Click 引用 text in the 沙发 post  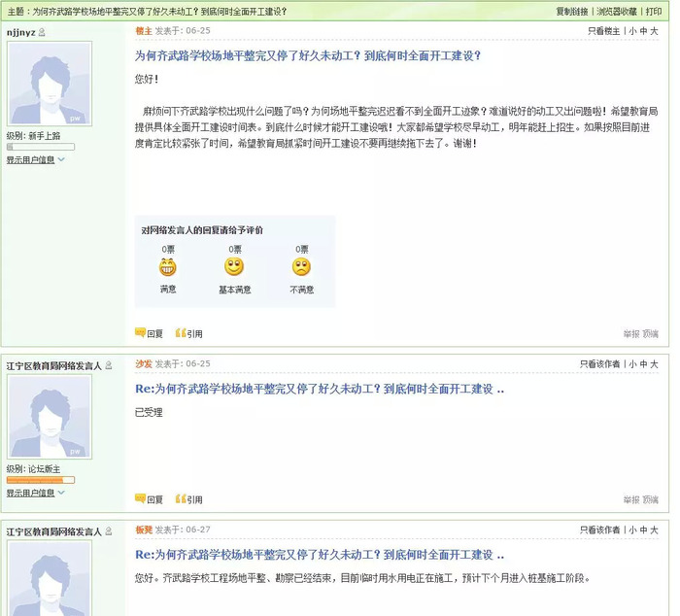[x=194, y=499]
